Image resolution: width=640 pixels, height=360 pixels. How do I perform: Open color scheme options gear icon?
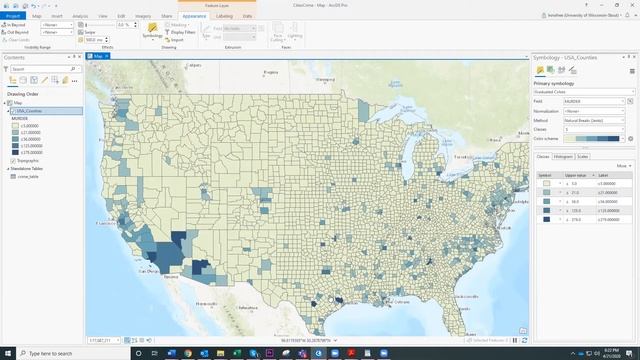(631, 139)
